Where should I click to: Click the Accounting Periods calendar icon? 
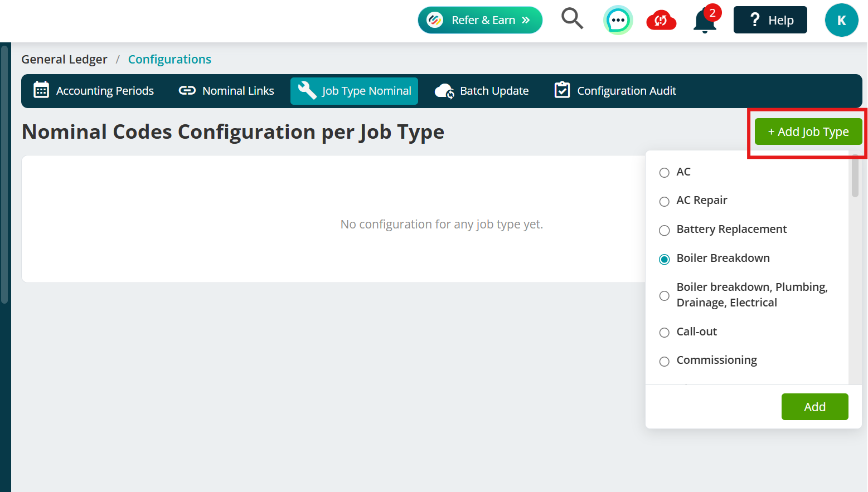(41, 90)
